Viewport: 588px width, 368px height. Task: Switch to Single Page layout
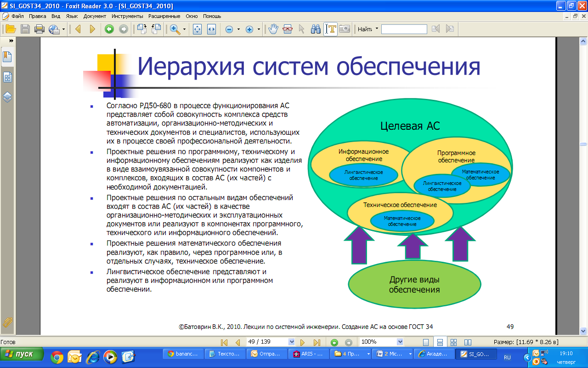[426, 342]
